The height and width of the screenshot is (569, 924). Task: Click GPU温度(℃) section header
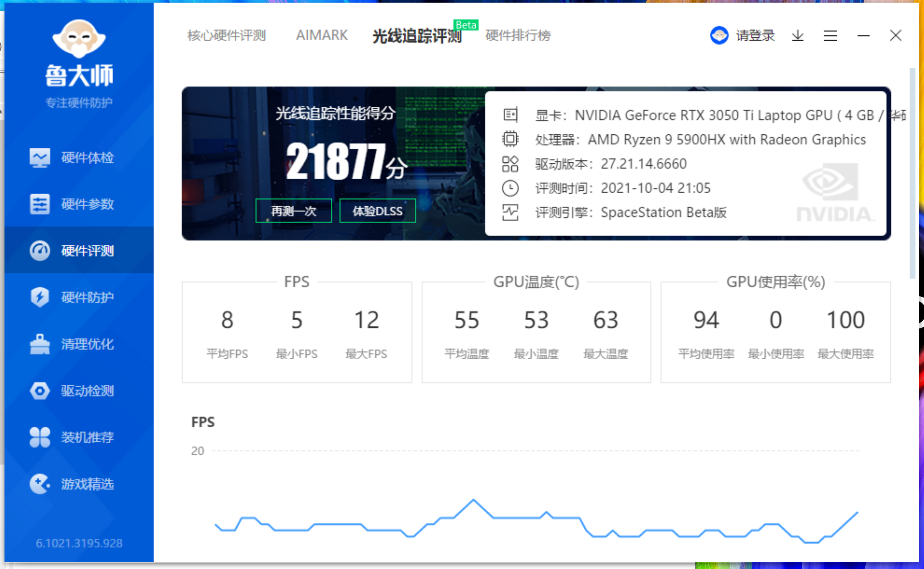[x=536, y=282]
